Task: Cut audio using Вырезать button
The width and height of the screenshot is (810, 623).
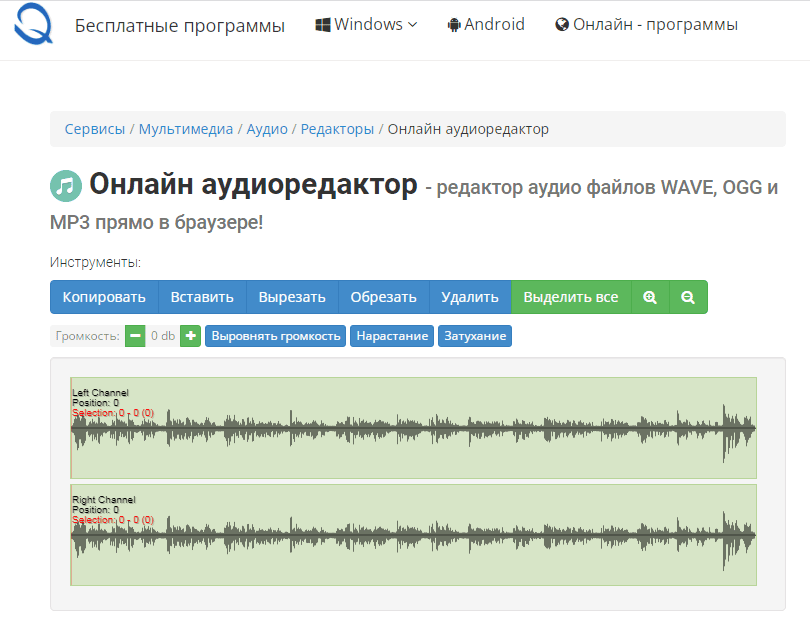Action: pyautogui.click(x=291, y=297)
